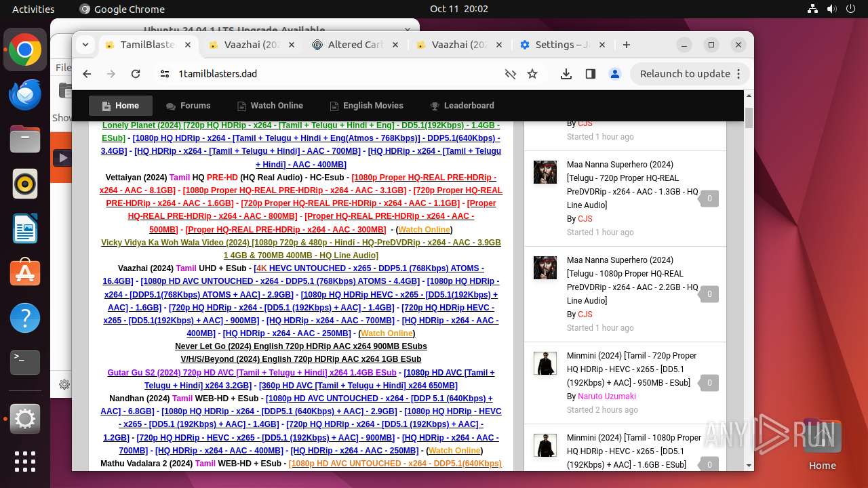Open Settings gear in the dock
The image size is (868, 488).
coord(25,419)
